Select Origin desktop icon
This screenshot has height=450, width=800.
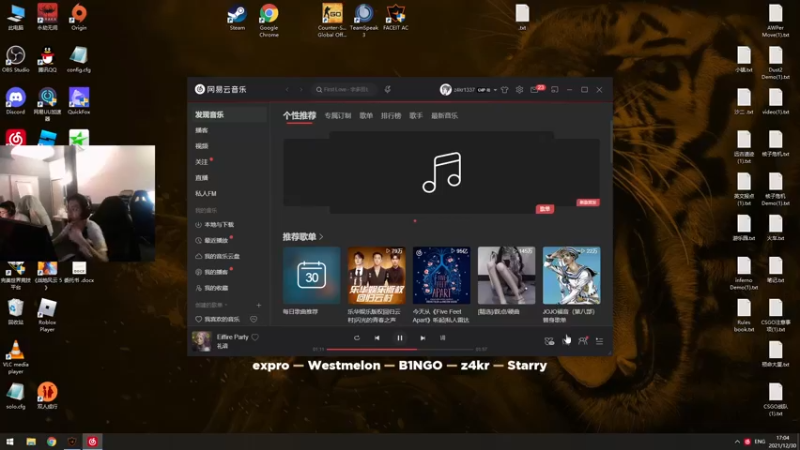(79, 17)
